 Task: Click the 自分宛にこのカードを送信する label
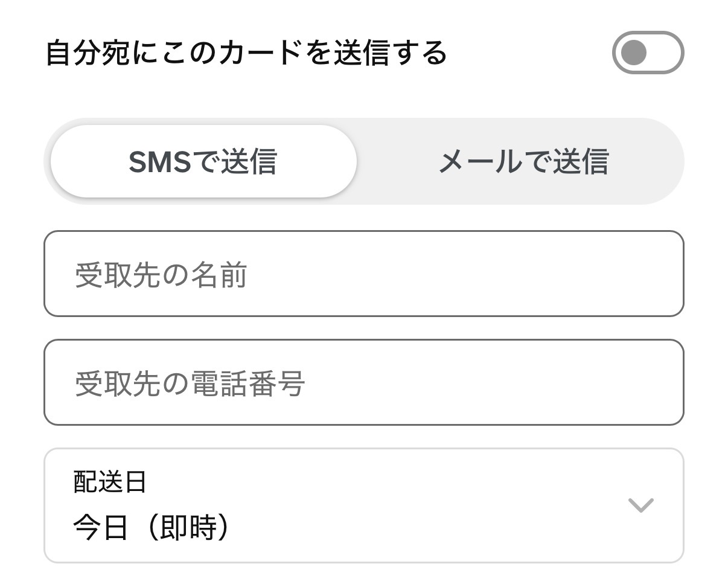coord(246,53)
